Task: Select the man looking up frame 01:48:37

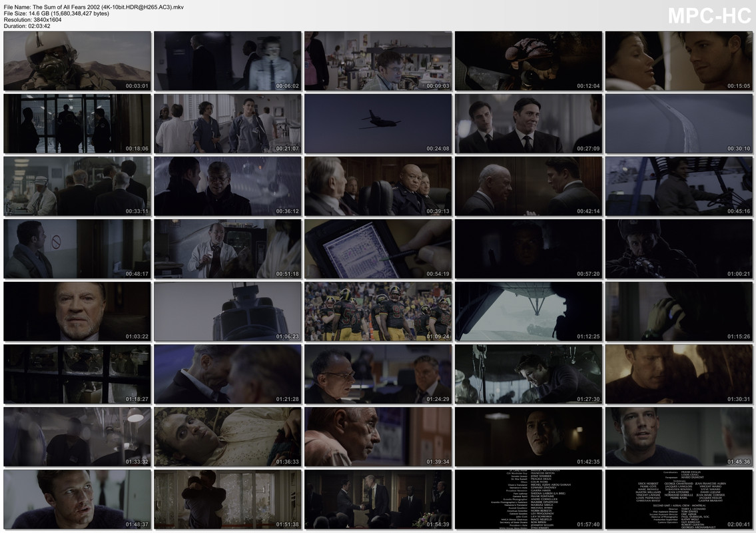Action: tap(77, 500)
